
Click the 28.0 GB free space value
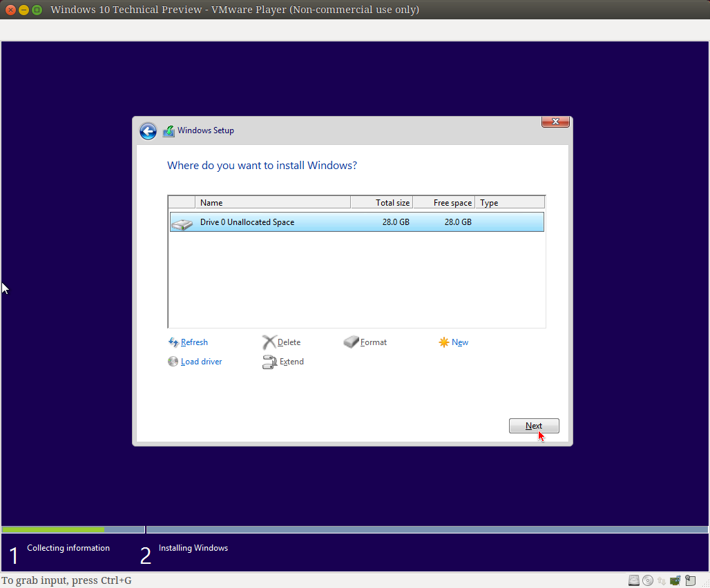[x=458, y=222]
